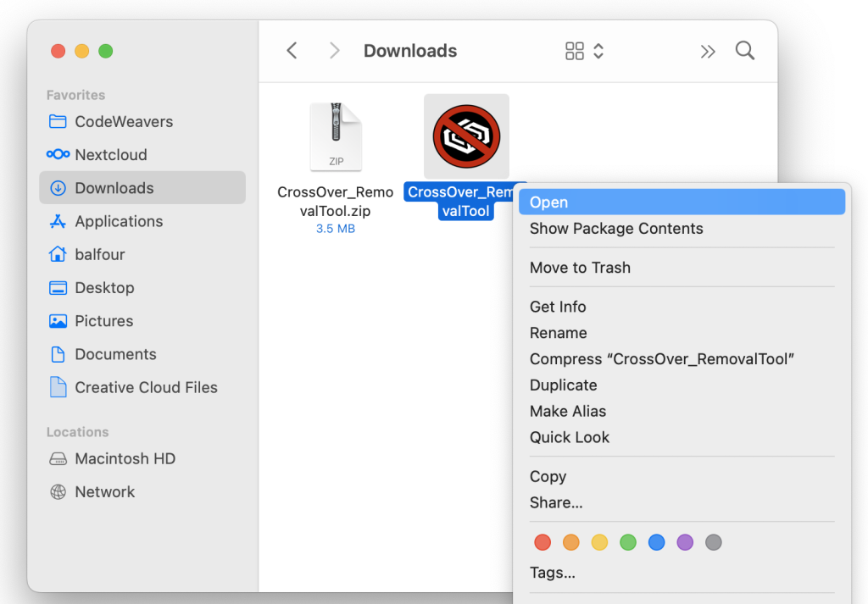Open the Applications folder in sidebar
868x604 pixels.
(x=118, y=221)
